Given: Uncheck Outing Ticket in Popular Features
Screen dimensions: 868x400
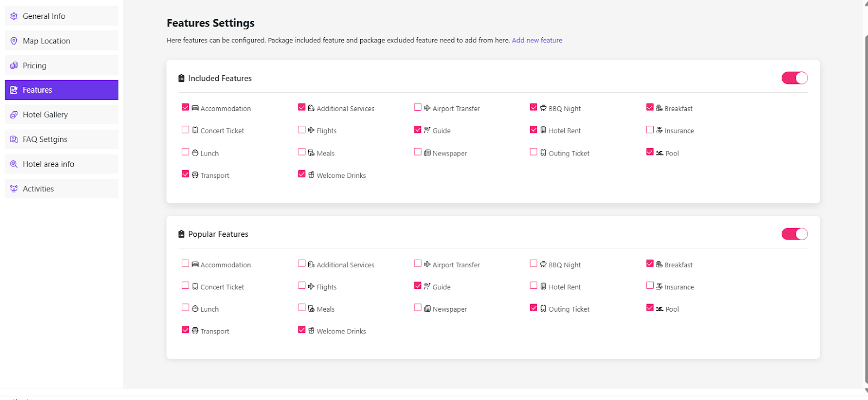Looking at the screenshot, I should (x=534, y=308).
